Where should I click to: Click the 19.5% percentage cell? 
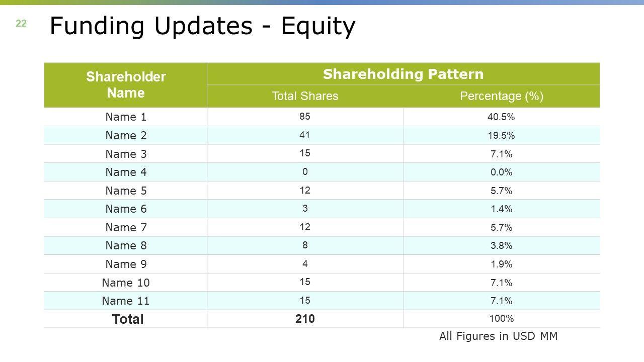tap(502, 135)
